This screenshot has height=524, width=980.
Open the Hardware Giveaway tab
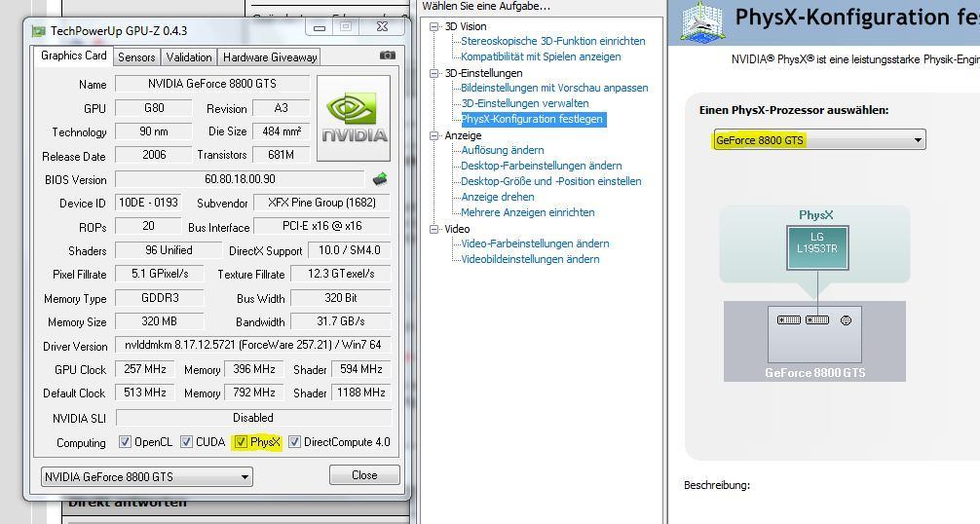click(x=270, y=56)
